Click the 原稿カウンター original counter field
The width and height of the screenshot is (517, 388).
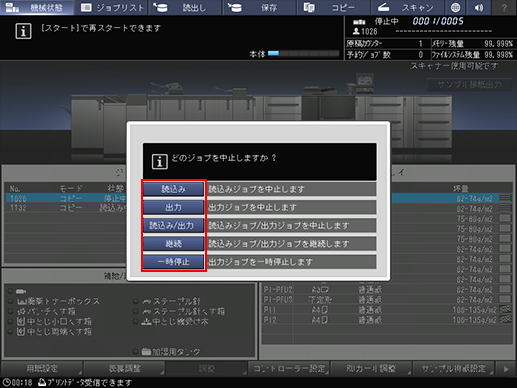point(388,44)
